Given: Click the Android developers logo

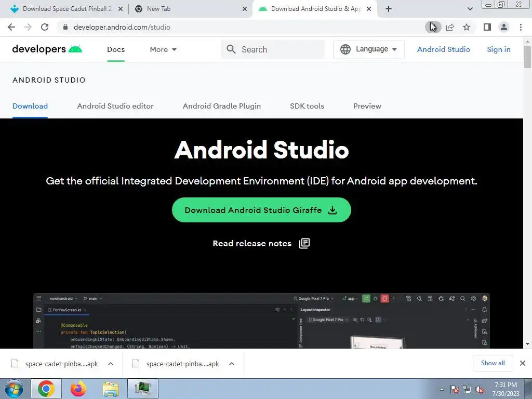Looking at the screenshot, I should click(x=47, y=49).
